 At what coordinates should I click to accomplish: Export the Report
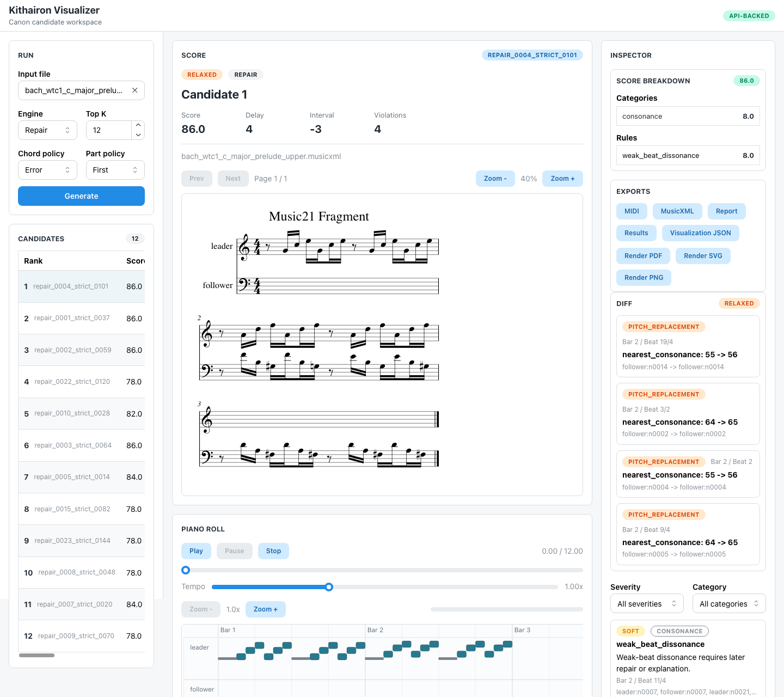pyautogui.click(x=726, y=211)
